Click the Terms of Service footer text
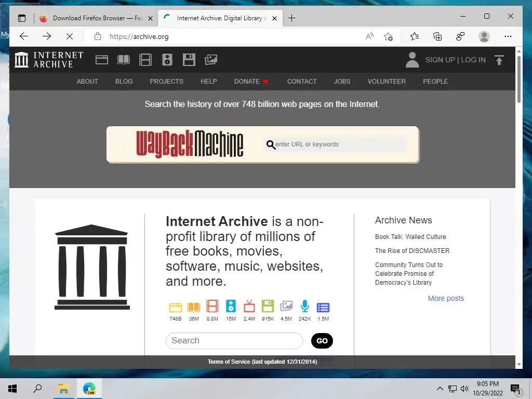Image resolution: width=532 pixels, height=399 pixels. point(262,362)
